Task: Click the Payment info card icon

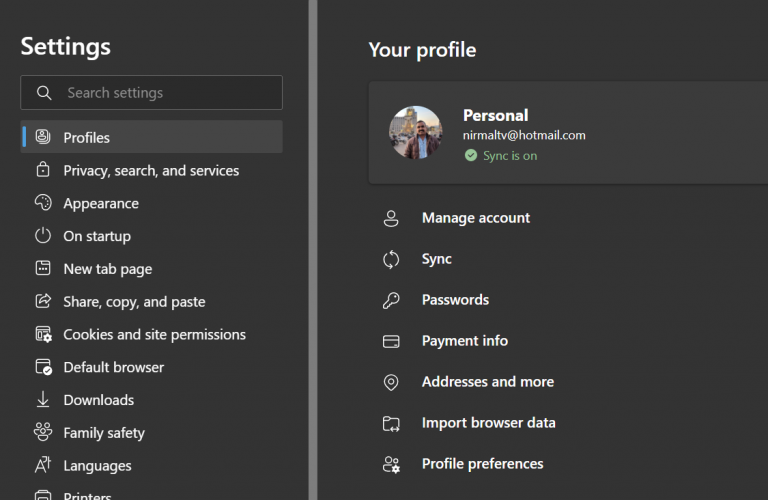Action: pyautogui.click(x=391, y=341)
